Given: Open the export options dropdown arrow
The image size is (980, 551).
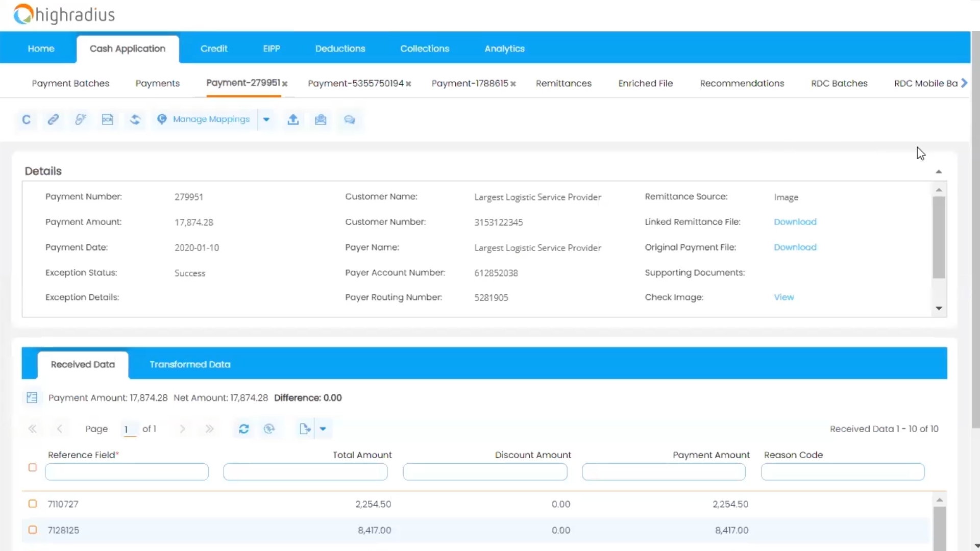Looking at the screenshot, I should [323, 429].
